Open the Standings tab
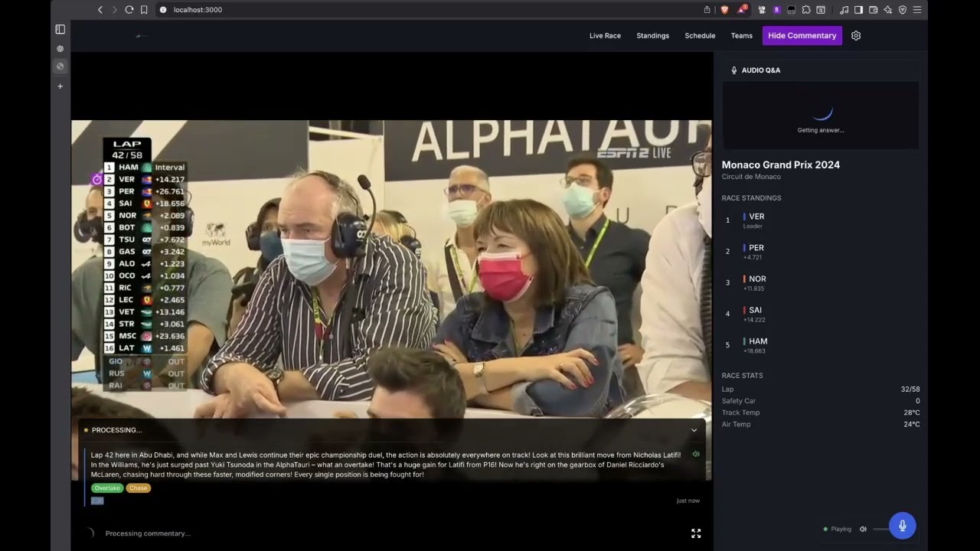The height and width of the screenshot is (551, 980). [x=652, y=36]
